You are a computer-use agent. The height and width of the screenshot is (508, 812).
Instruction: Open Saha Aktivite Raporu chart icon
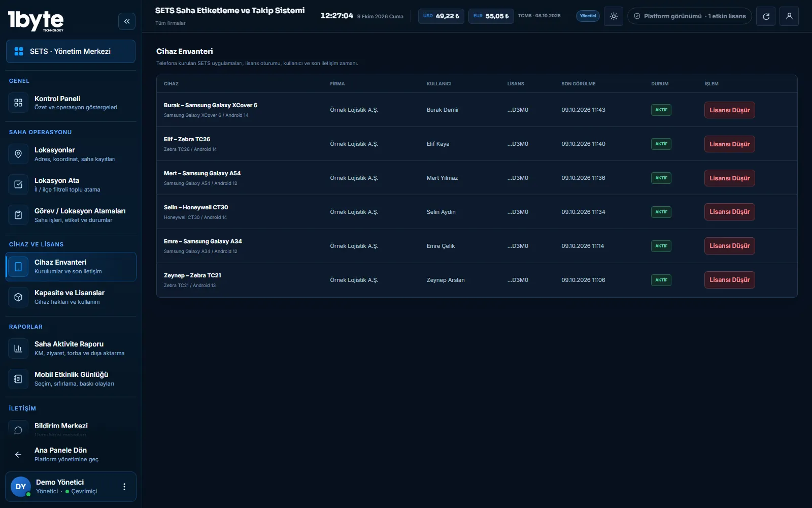click(18, 348)
